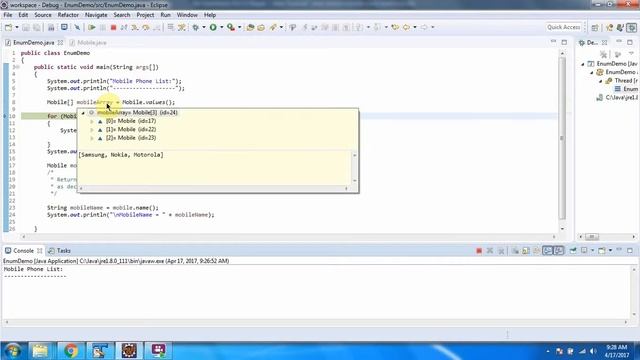
Task: Click Remove All Terminated Launches icon in Console
Action: click(501, 251)
